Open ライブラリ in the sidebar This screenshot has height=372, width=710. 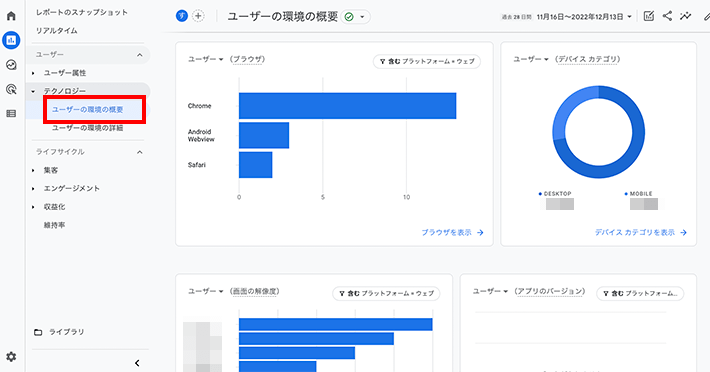[67, 332]
